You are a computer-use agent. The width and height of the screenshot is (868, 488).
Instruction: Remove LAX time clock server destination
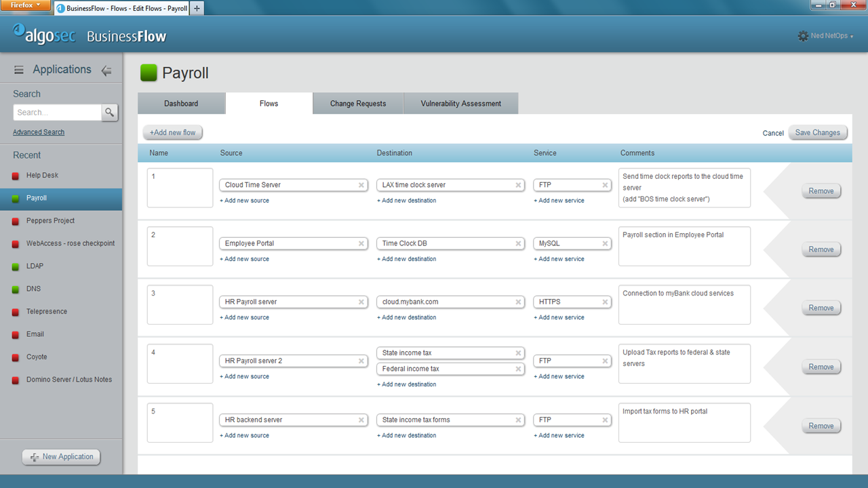518,185
